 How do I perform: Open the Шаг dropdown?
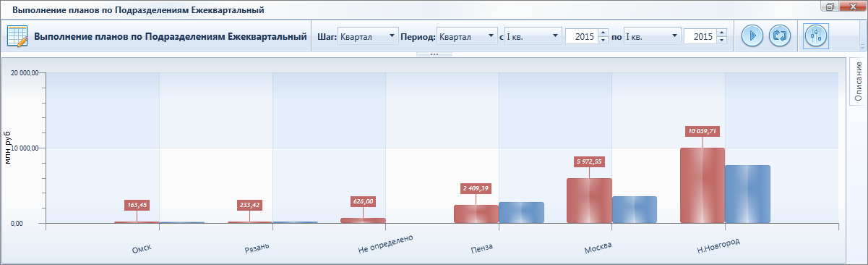click(x=368, y=36)
